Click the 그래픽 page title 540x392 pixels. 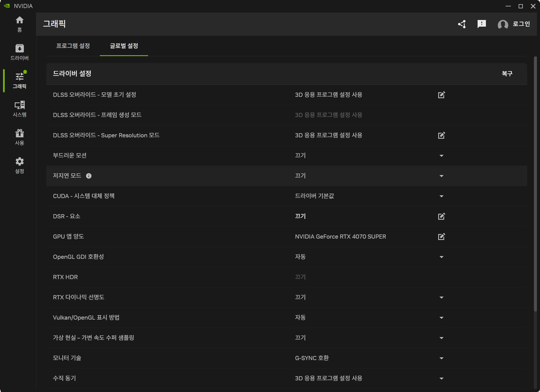(54, 24)
